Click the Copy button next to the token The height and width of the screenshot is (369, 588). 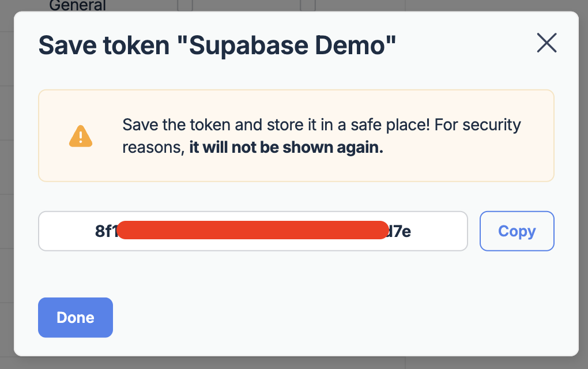[516, 231]
